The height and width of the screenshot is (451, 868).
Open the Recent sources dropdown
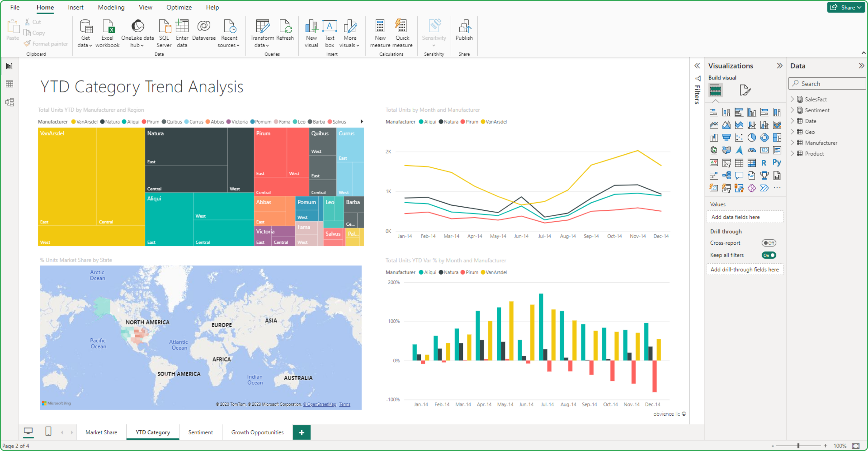(229, 34)
